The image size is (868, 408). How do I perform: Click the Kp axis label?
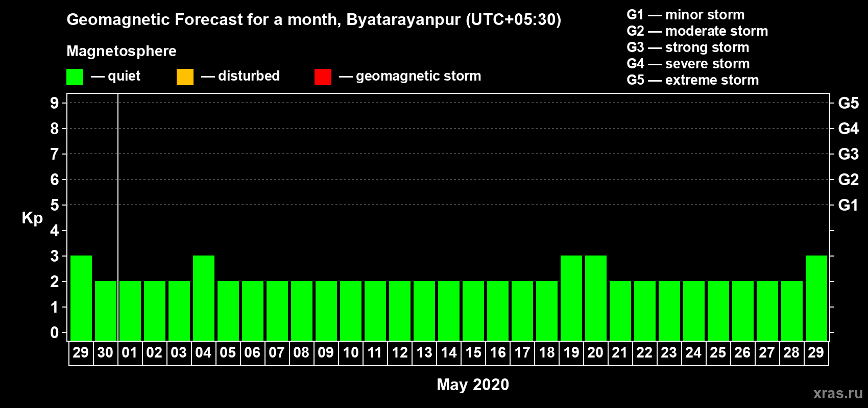[x=32, y=218]
